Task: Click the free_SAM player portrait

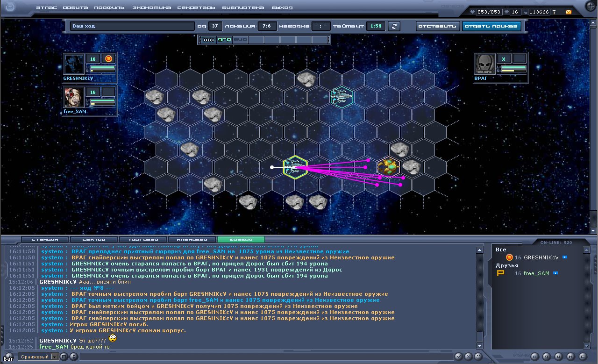Action: [x=74, y=97]
